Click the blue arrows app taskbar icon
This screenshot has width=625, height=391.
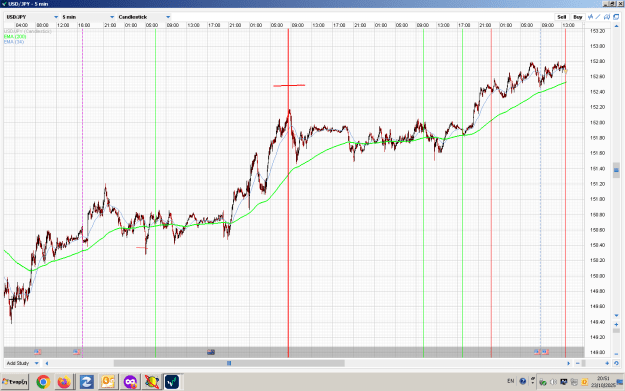[x=86, y=382]
